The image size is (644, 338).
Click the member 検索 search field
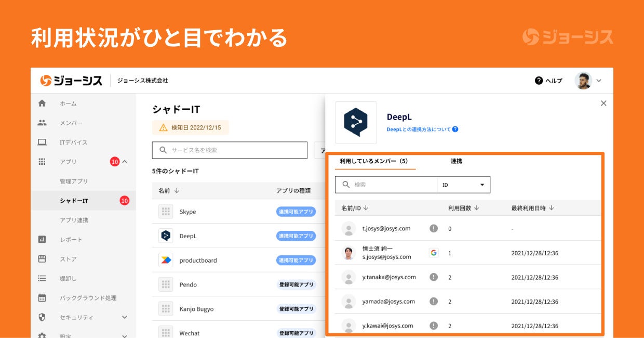386,185
